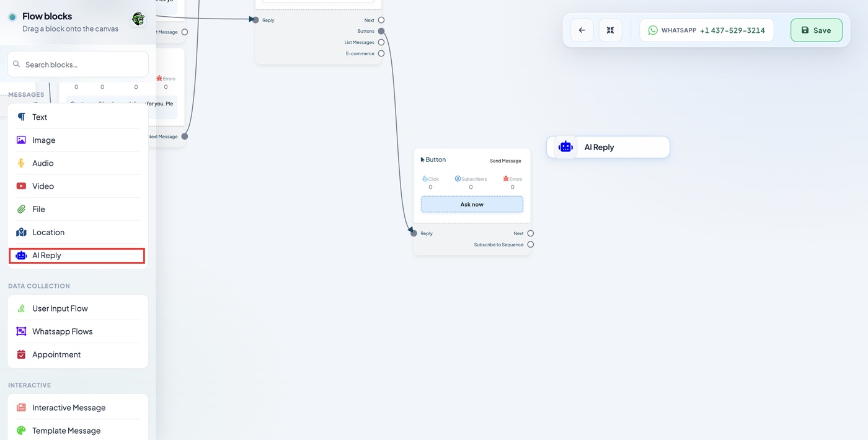
Task: Click the Next Message output port
Action: [185, 137]
